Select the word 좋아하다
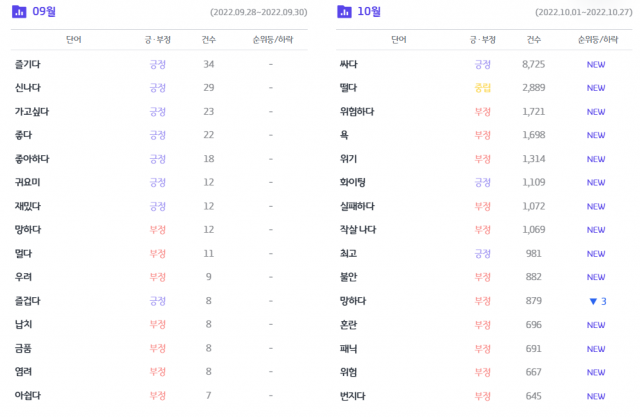Screen dimensions: 640x417 [x=32, y=159]
